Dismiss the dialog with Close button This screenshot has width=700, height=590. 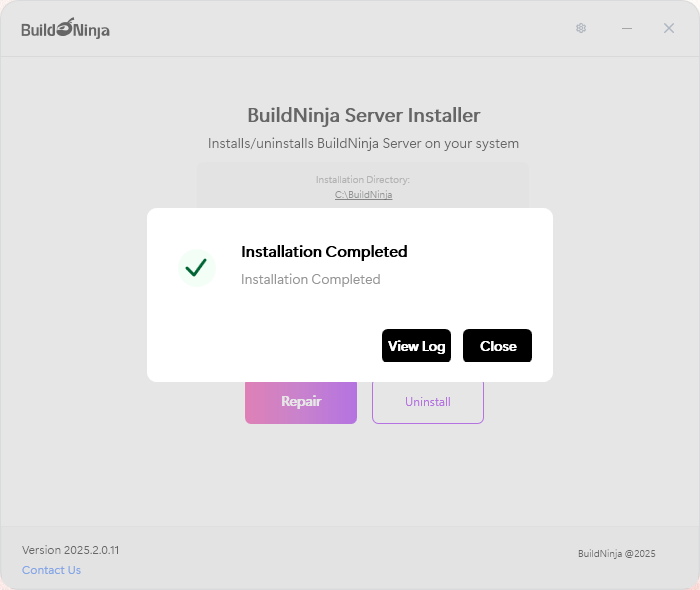pos(497,346)
